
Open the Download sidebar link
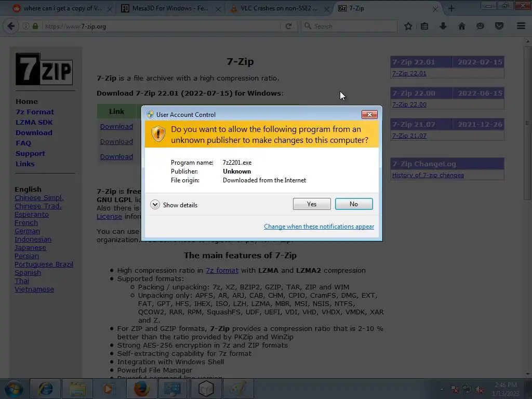pos(34,132)
